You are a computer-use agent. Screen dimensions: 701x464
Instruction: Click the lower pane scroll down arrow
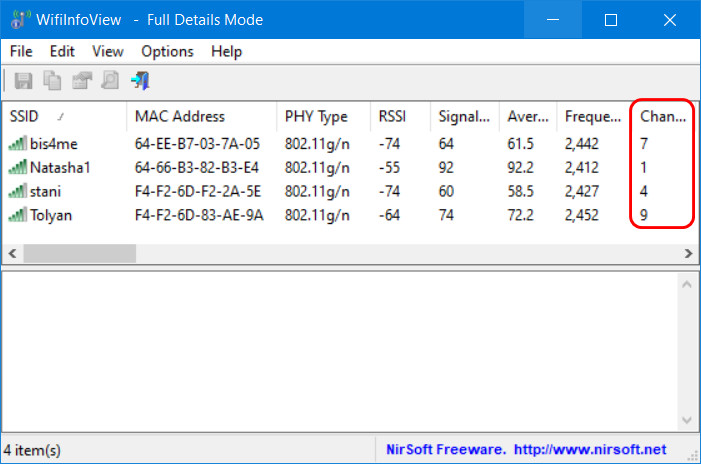[687, 420]
